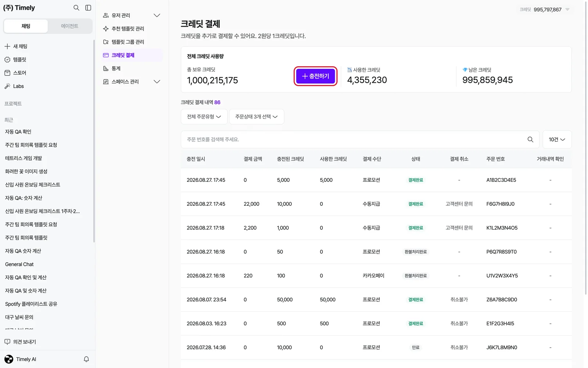
Task: Click the 유저 관리 people icon
Action: 106,15
